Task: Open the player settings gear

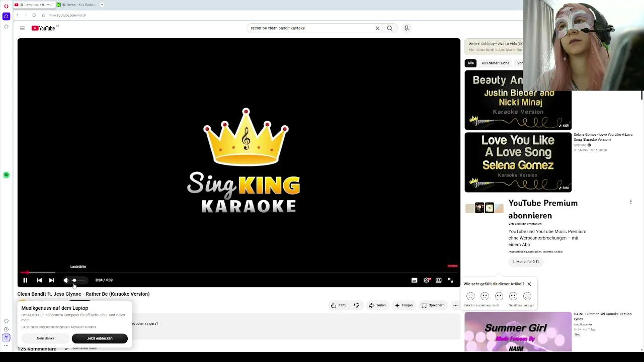Action: point(427,280)
